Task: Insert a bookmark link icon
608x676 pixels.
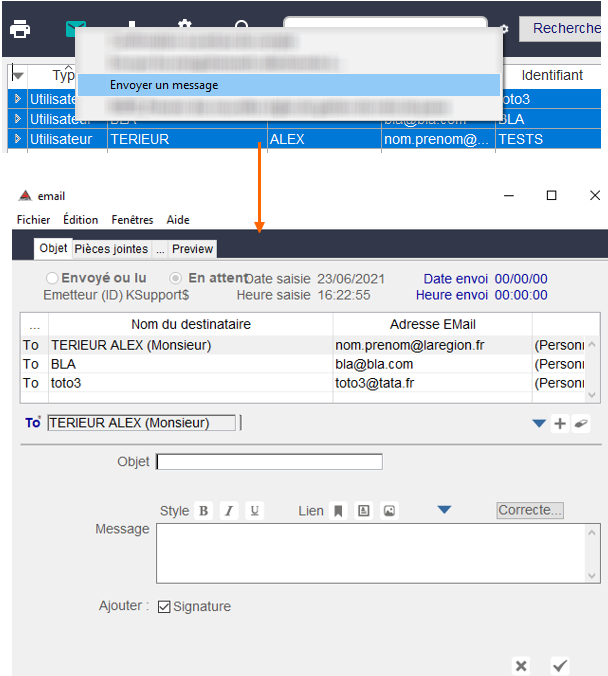Action: [x=338, y=510]
